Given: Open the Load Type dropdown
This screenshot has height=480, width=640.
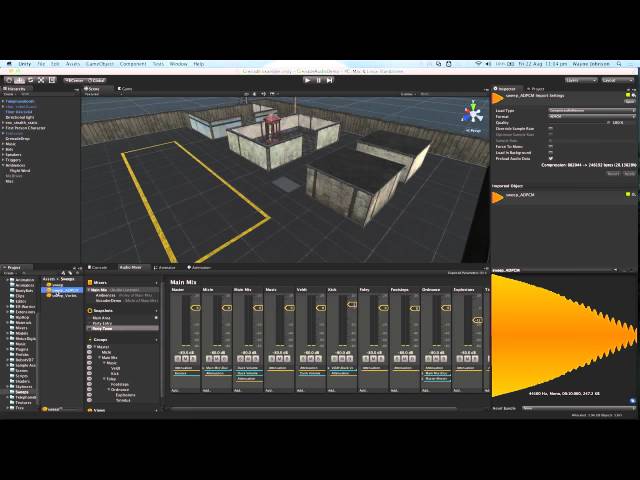Looking at the screenshot, I should [591, 111].
